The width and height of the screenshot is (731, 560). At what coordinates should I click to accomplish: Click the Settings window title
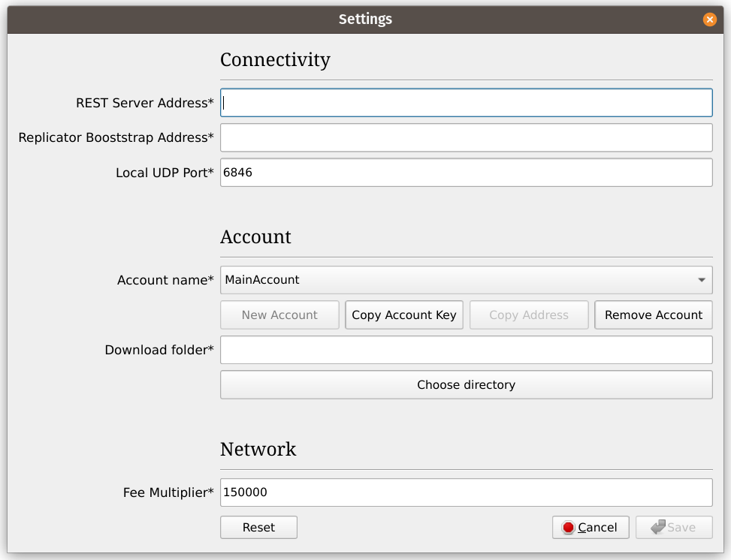(x=365, y=19)
